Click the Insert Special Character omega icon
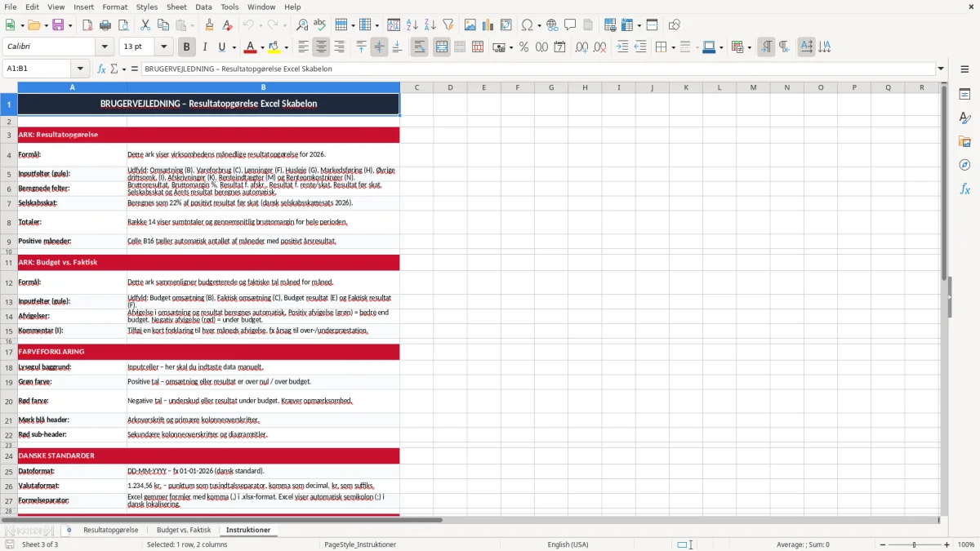This screenshot has width=980, height=551. coord(527,25)
